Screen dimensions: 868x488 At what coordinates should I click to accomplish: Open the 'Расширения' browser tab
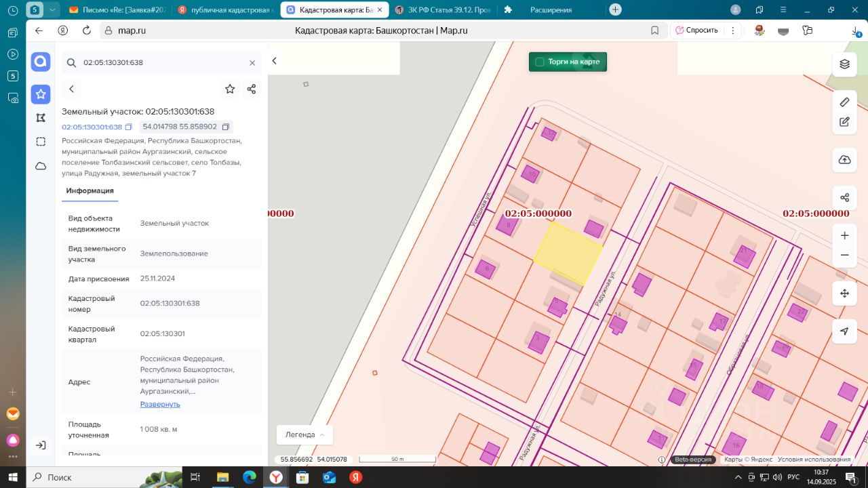pos(550,10)
